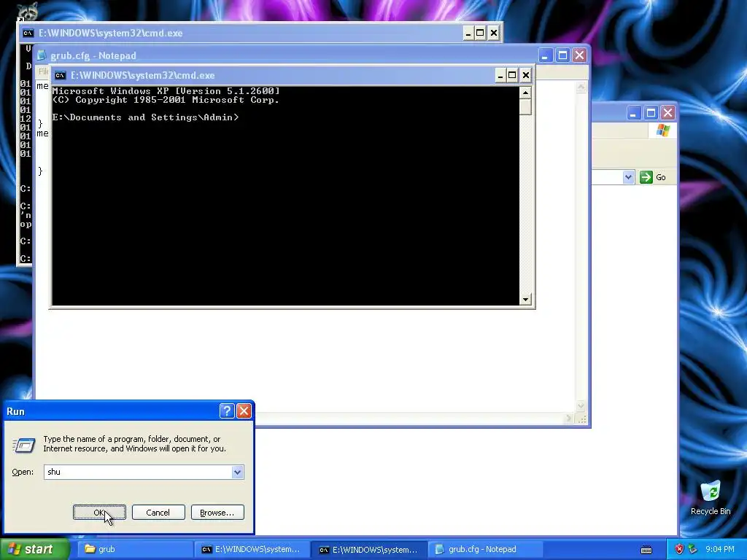Screen dimensions: 747x560
Task: Maximize the grub.cfg Notepad window
Action: pyautogui.click(x=562, y=55)
